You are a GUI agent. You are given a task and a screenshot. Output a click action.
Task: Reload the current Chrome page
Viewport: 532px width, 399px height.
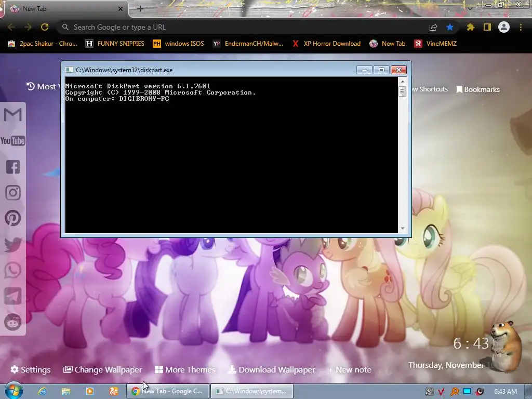[45, 27]
